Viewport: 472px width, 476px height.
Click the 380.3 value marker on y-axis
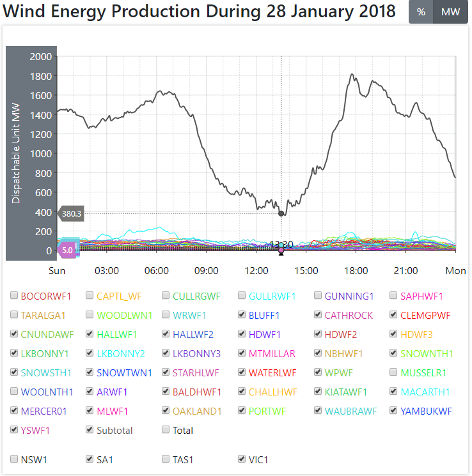(x=72, y=213)
